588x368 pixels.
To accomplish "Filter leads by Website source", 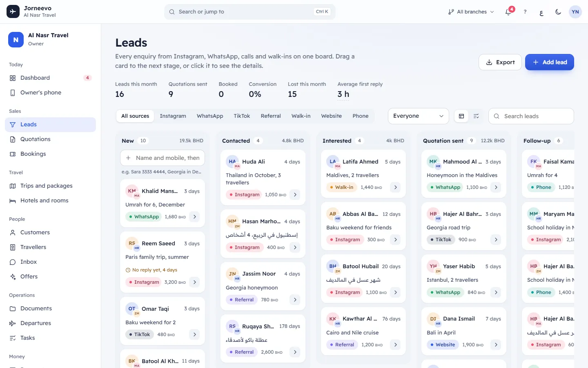I will pos(331,116).
